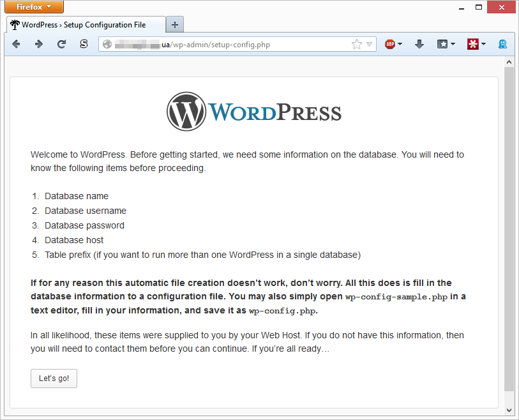Minimize the Firefox window
This screenshot has width=519, height=420.
point(462,7)
